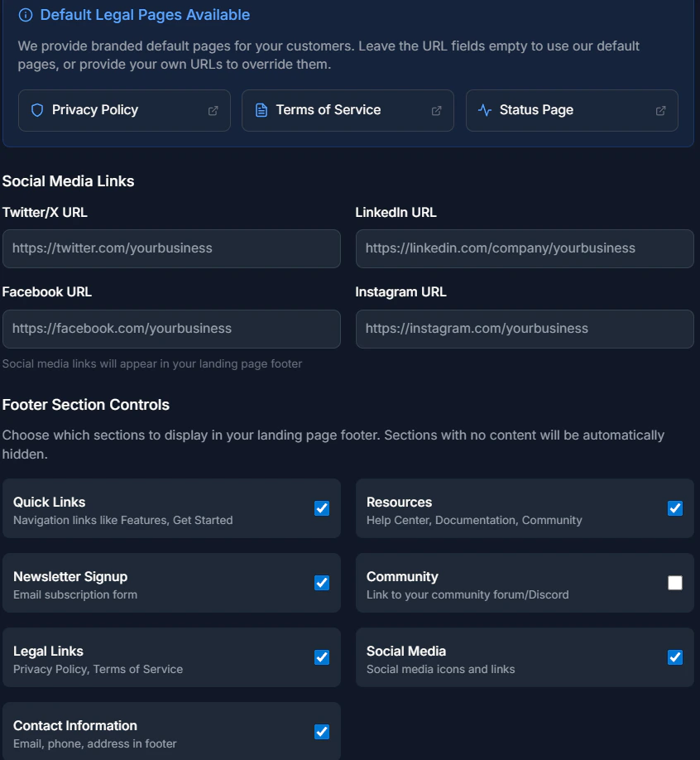The image size is (700, 760).
Task: Click the external link icon next to Terms of Service
Action: (436, 109)
